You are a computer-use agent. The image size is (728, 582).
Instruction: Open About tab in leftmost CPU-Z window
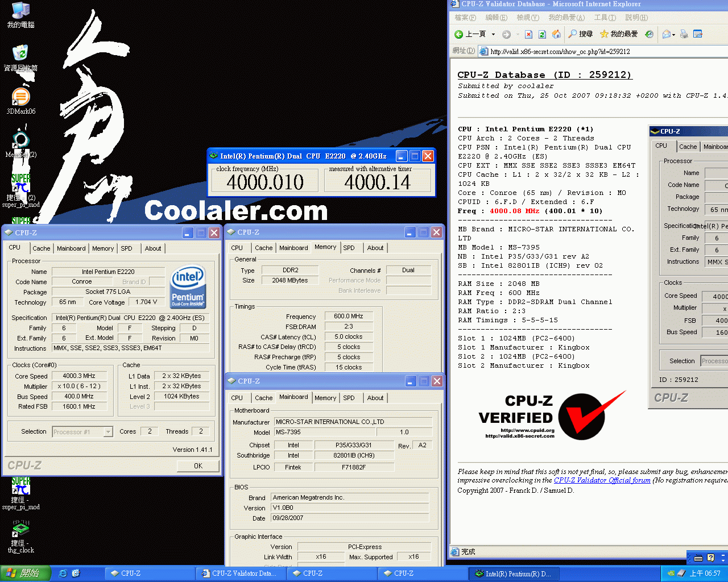(153, 248)
